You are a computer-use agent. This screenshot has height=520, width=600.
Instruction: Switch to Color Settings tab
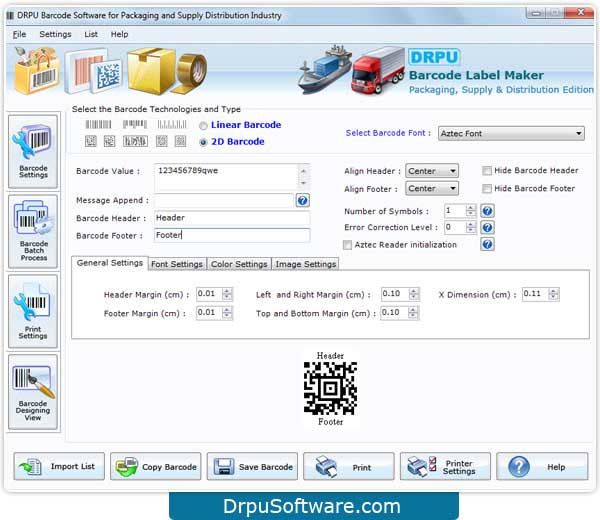pyautogui.click(x=239, y=264)
